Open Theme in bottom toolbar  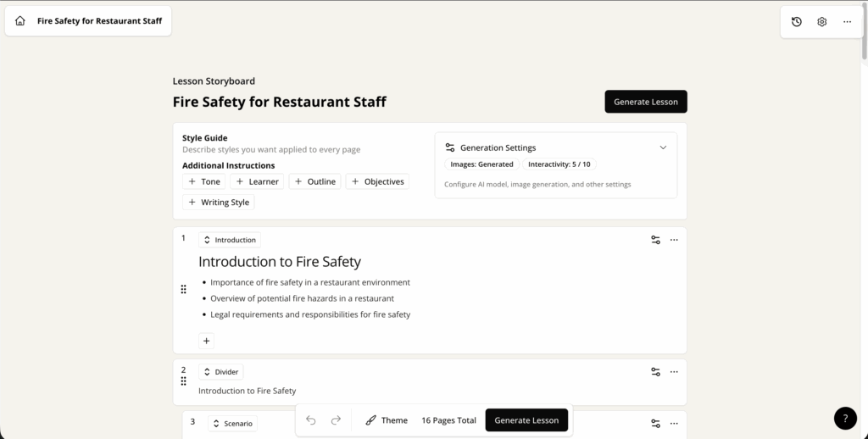pos(387,420)
